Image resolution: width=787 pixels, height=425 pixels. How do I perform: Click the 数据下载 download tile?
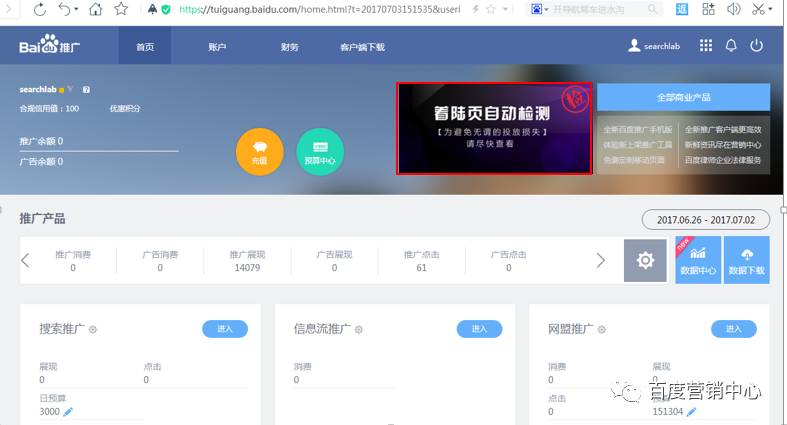(746, 260)
